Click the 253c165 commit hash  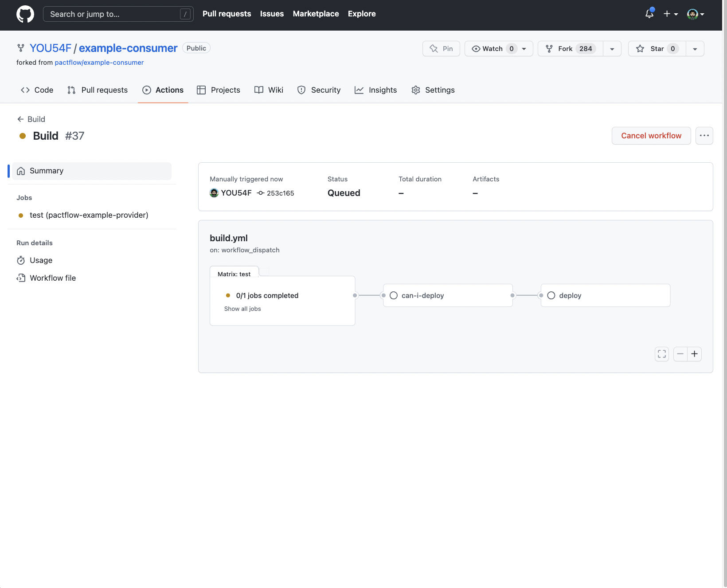(280, 193)
